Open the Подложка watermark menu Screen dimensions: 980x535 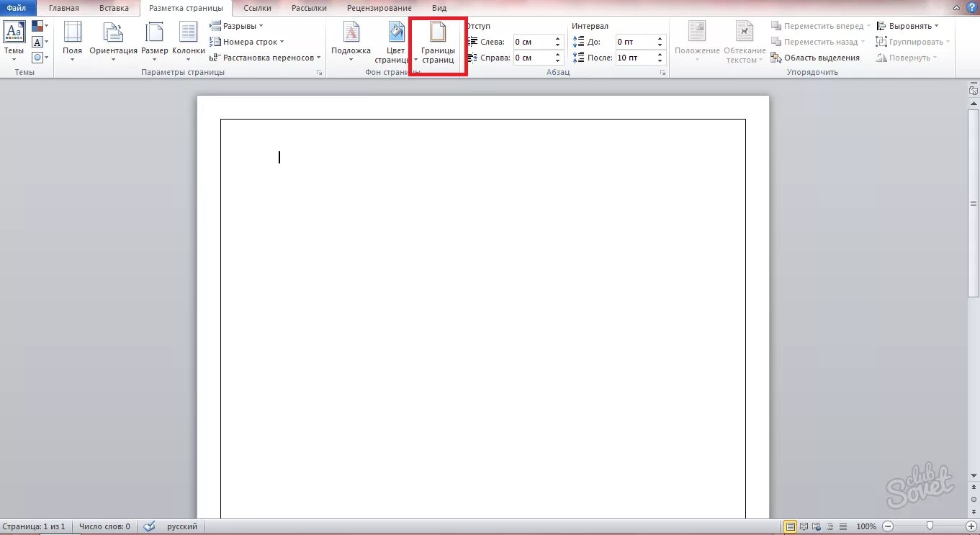click(x=351, y=41)
